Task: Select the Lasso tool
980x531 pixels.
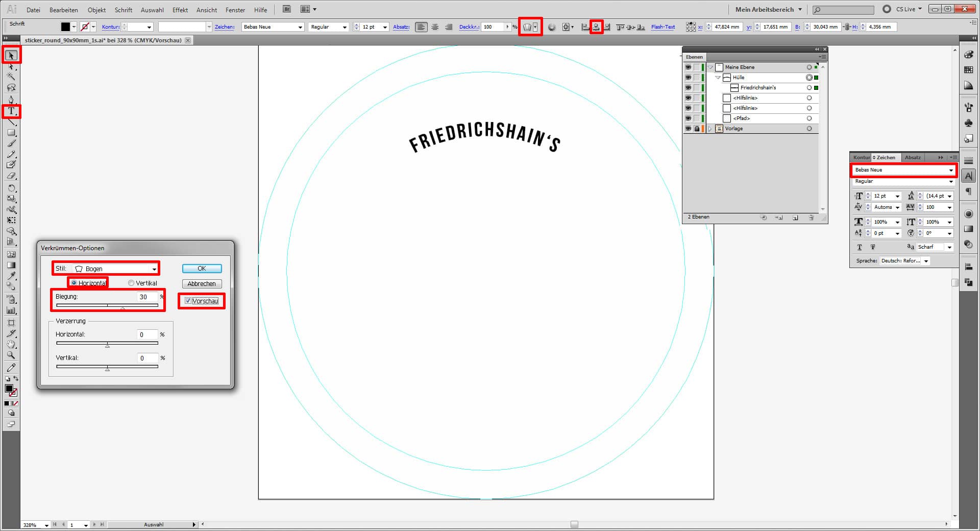Action: click(x=11, y=88)
